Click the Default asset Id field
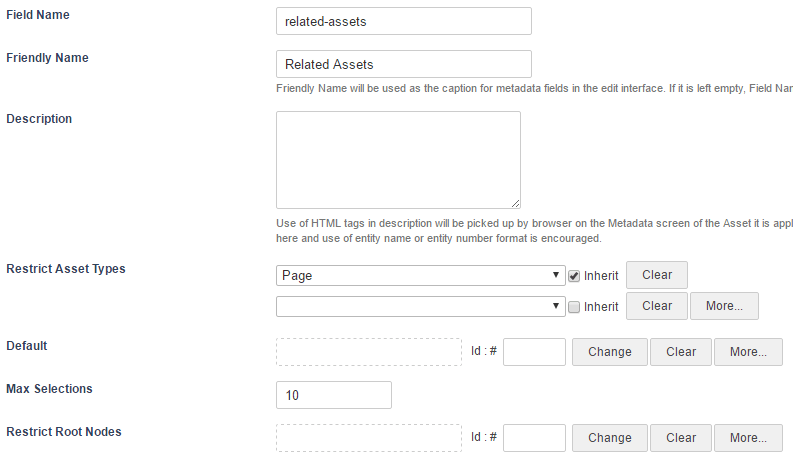 534,352
